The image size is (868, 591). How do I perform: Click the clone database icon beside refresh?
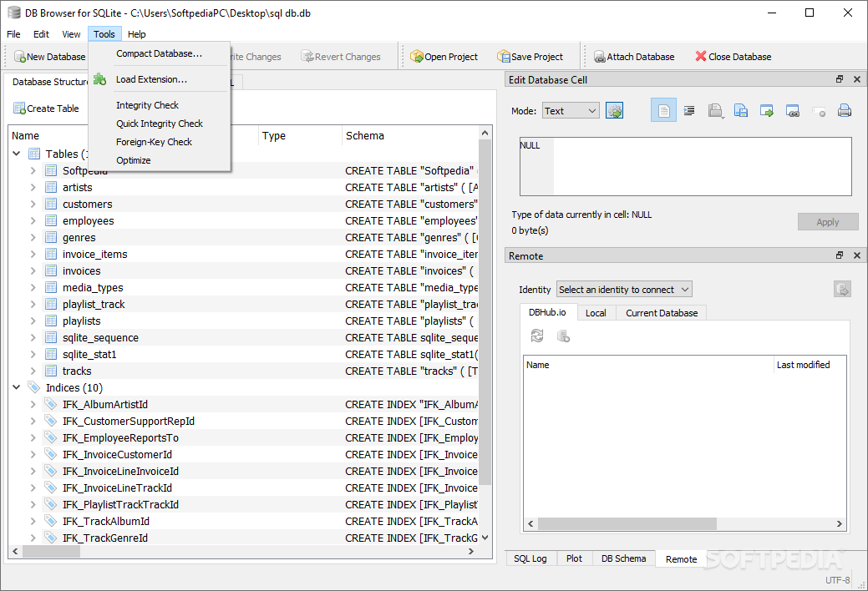coord(563,336)
